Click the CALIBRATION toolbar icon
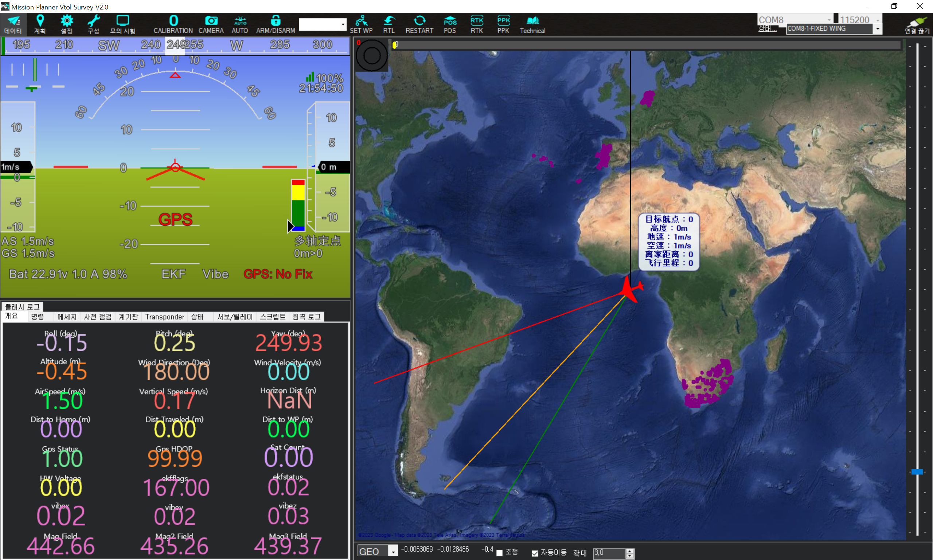Image resolution: width=933 pixels, height=560 pixels. point(173,24)
